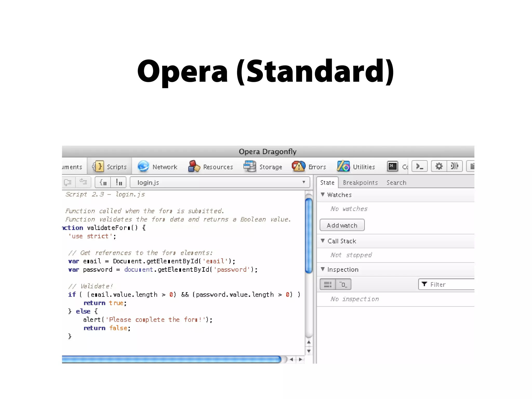
Task: Click the Errors warning triangle icon
Action: (x=298, y=166)
